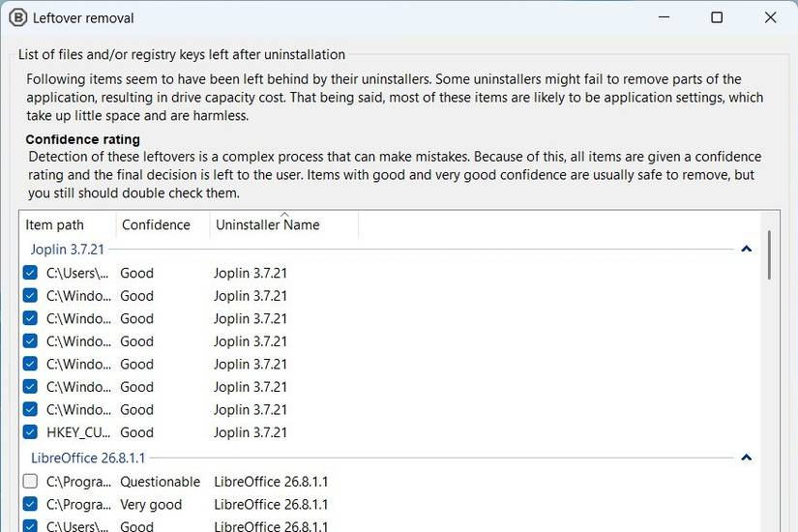Select the Joplin 3.7.21 group header label
798x532 pixels.
[x=67, y=250]
